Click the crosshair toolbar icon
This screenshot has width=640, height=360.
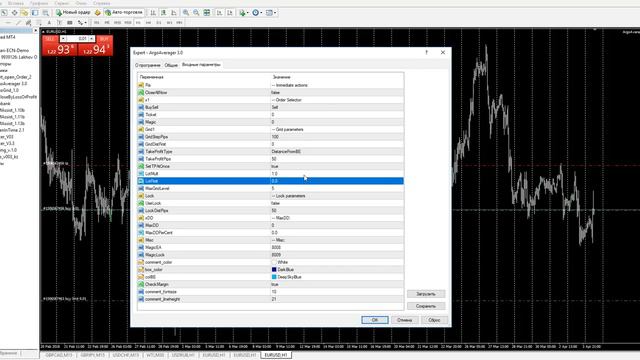14,13
